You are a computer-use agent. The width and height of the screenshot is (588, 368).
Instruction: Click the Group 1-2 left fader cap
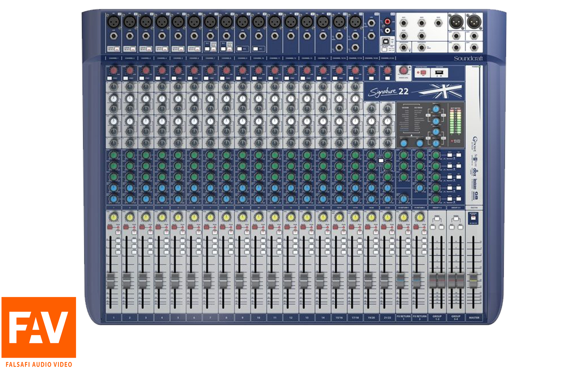(x=433, y=281)
